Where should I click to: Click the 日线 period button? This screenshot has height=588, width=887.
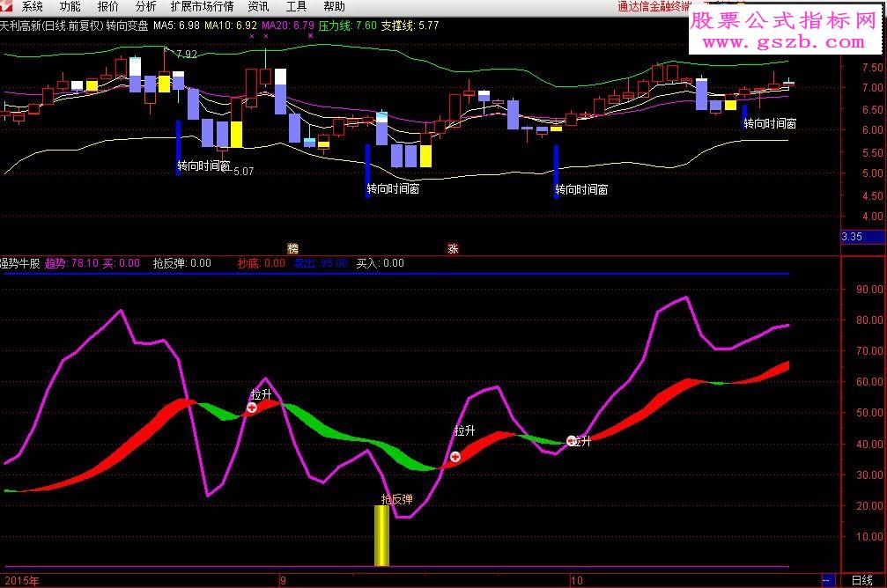pyautogui.click(x=862, y=581)
